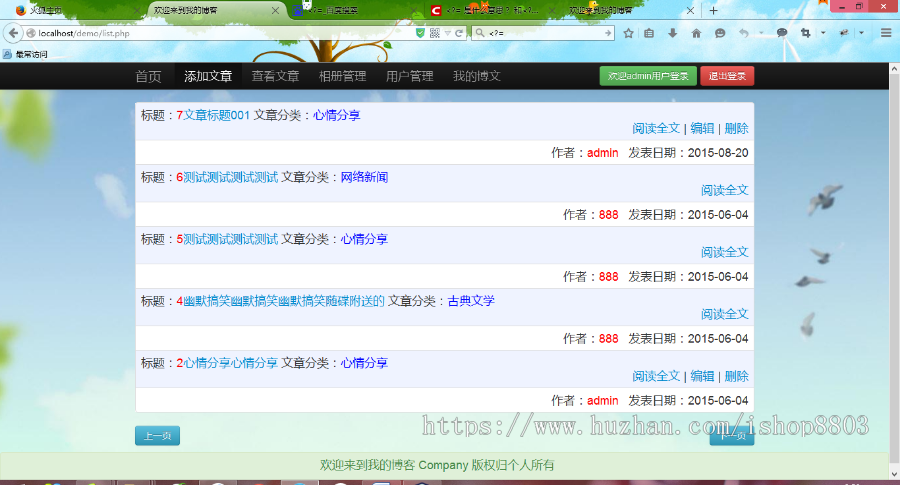Screen dimensions: 900x485
Task: Open 相册管理 in the navigation bar
Action: 343,76
